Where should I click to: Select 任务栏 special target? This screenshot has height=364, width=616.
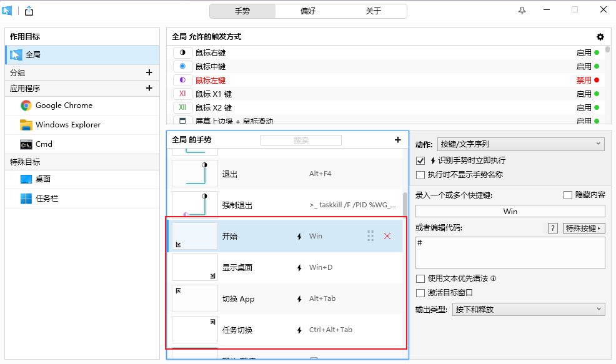(x=82, y=199)
